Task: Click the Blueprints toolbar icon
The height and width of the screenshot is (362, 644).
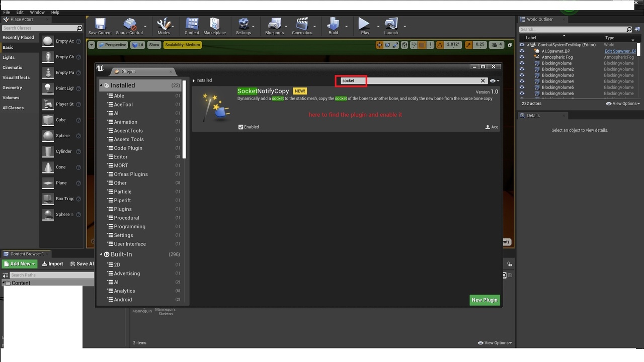Action: (275, 24)
